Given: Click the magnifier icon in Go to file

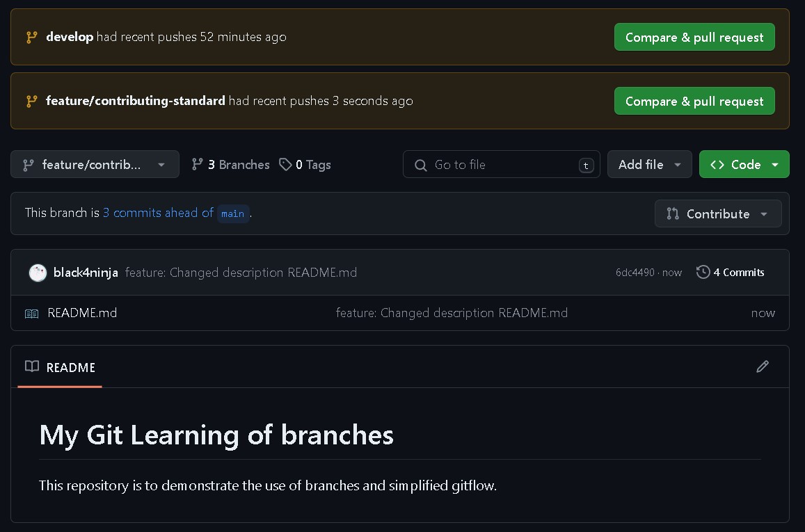Looking at the screenshot, I should point(420,166).
